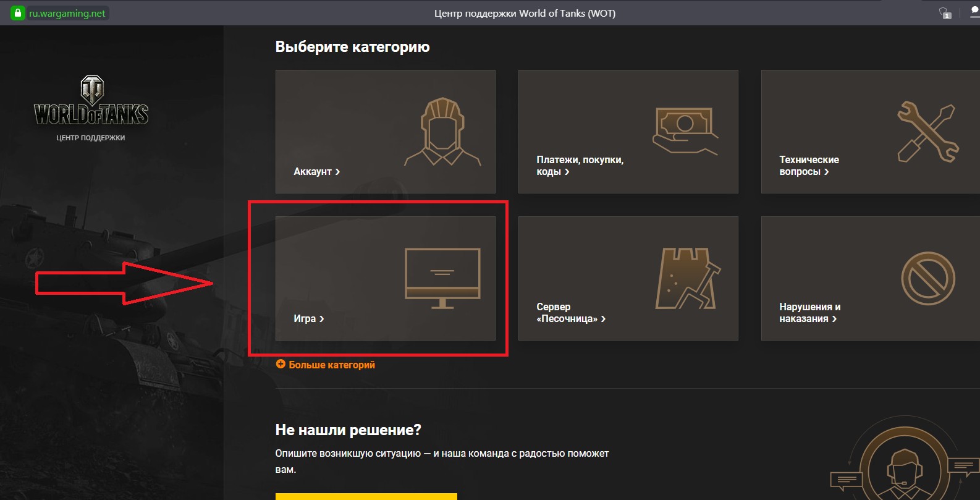980x500 pixels.
Task: Click the prohibition sign icon in Нарушения card
Action: 928,278
